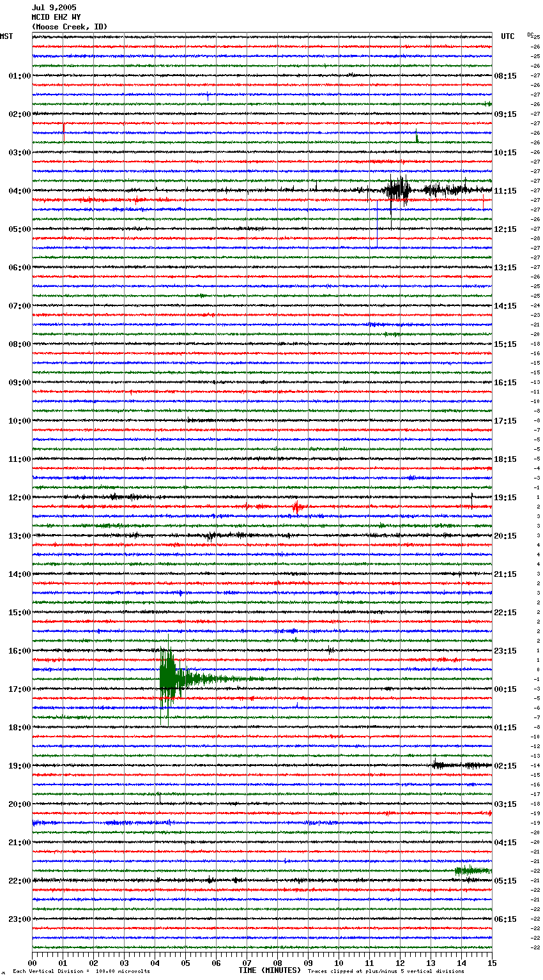Screen dimensions: 543x980
Task: Click the (Moose Creek, ID) location label
Action: (x=70, y=27)
